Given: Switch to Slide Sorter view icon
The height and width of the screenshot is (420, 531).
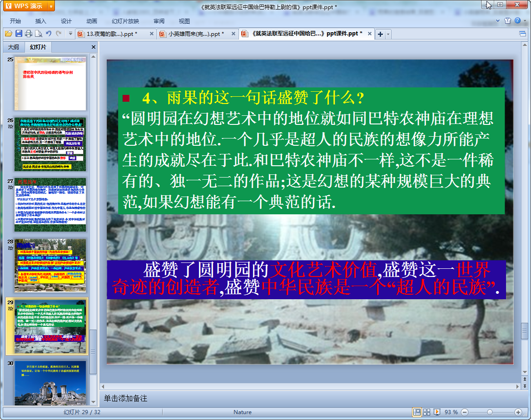Looking at the screenshot, I should (x=427, y=412).
